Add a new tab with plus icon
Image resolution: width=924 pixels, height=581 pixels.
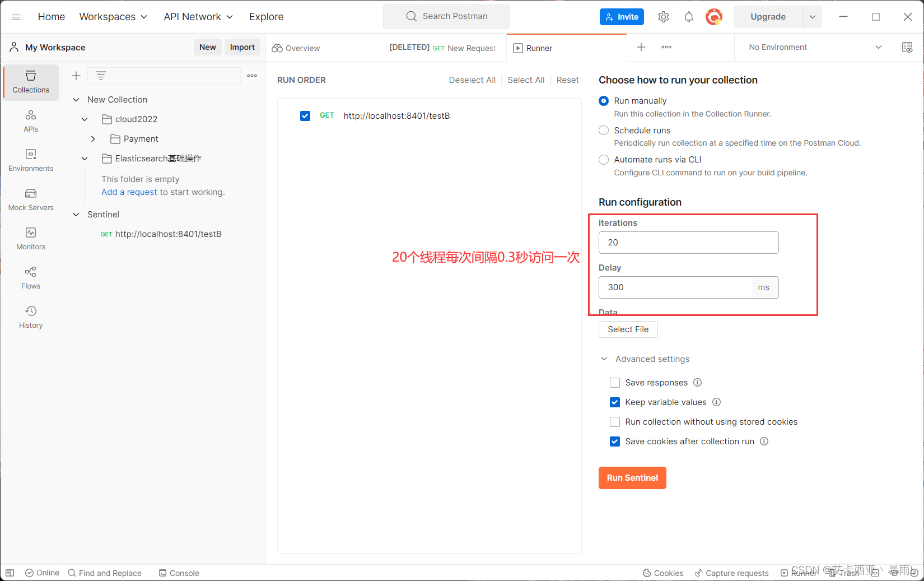[641, 47]
